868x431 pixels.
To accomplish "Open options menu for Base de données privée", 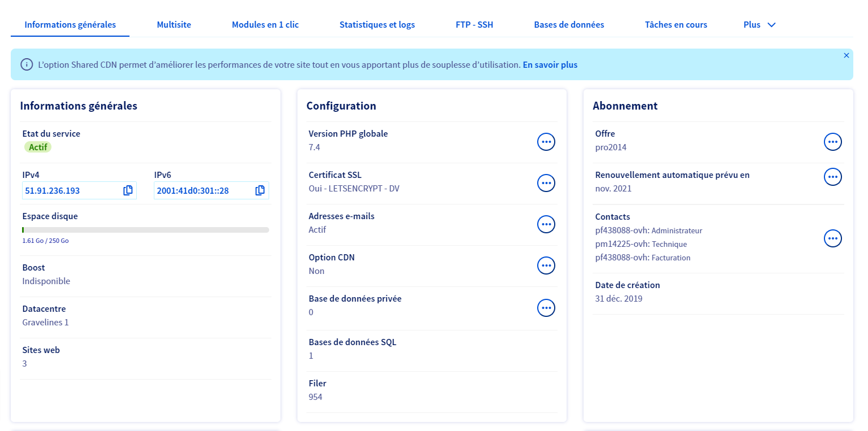I will click(x=546, y=308).
